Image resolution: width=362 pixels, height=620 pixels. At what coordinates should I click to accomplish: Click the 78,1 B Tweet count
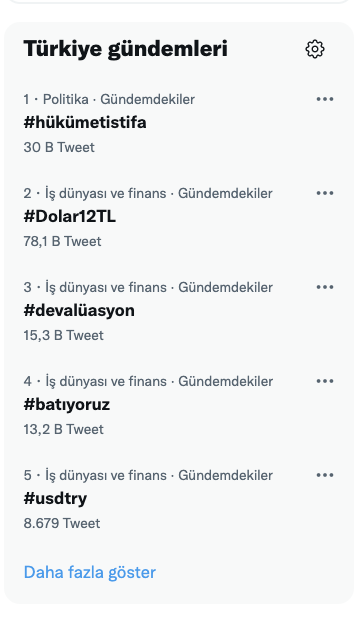62,241
